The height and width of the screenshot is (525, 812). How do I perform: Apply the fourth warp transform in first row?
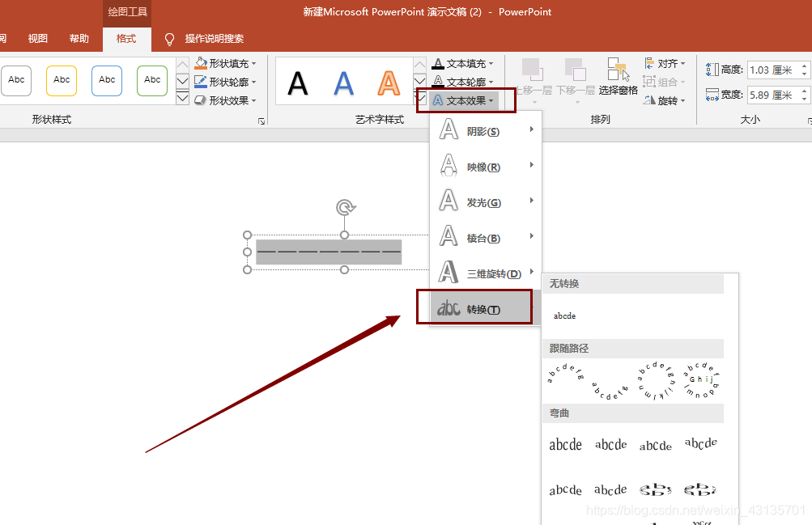pyautogui.click(x=700, y=443)
